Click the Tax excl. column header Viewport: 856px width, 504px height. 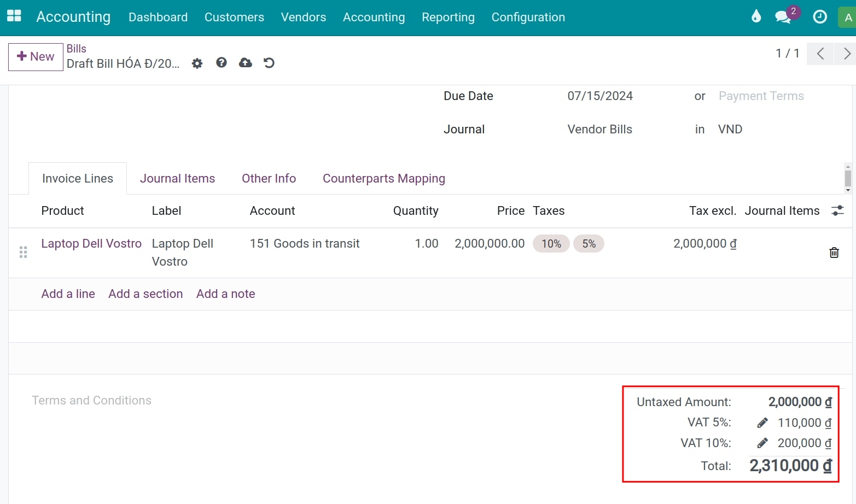713,210
